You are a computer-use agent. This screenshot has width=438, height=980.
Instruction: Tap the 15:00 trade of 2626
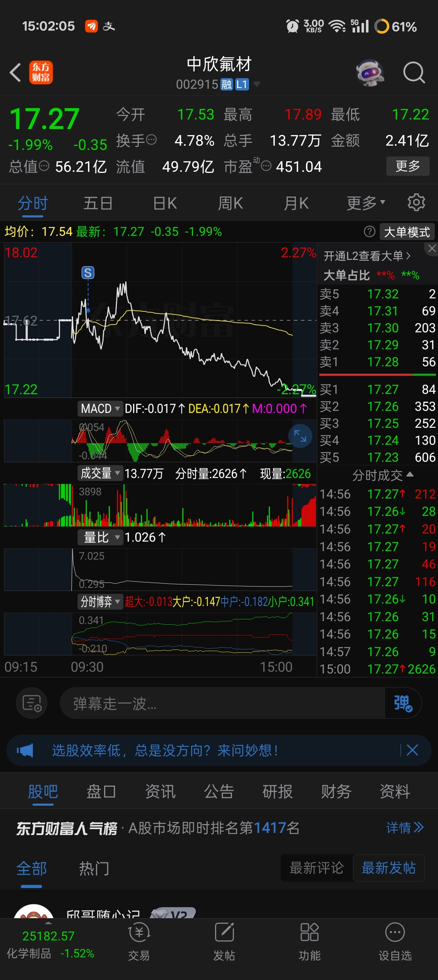pyautogui.click(x=378, y=669)
